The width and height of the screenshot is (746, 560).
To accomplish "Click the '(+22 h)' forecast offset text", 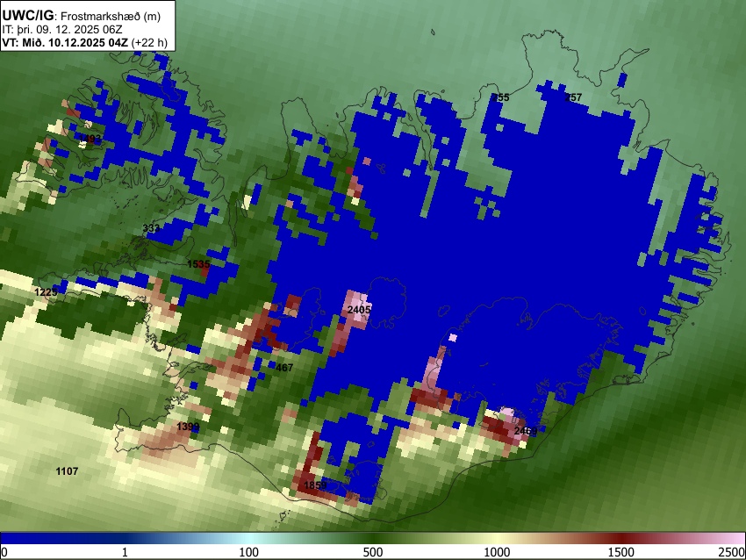I will click(149, 43).
